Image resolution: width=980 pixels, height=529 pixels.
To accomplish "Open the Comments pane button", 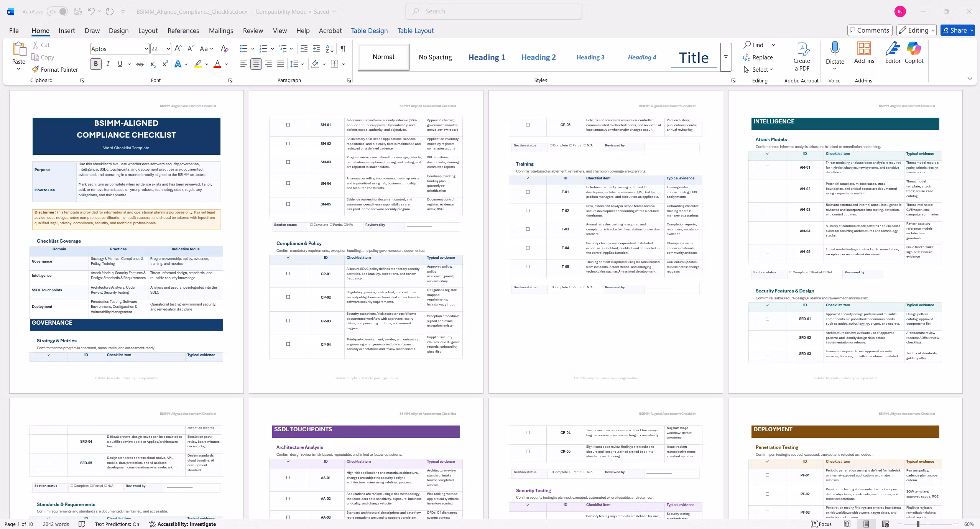I will coord(870,30).
